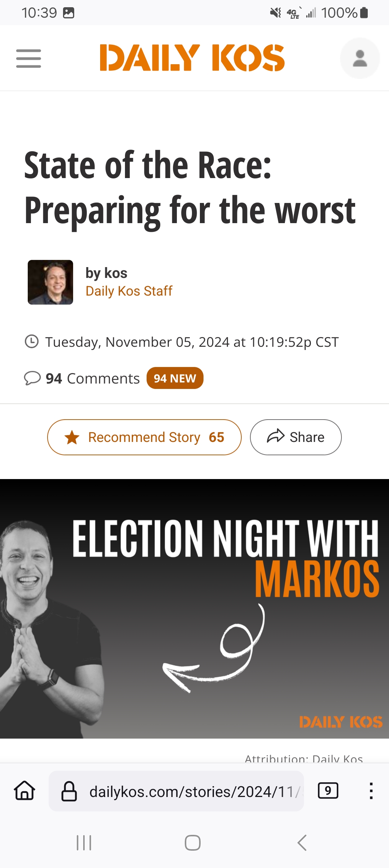The height and width of the screenshot is (868, 389).
Task: Click the star in Recommend Story
Action: pos(72,437)
